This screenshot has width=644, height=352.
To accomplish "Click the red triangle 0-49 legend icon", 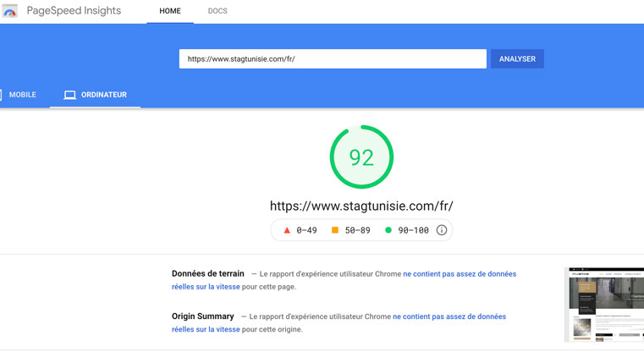I will (287, 230).
